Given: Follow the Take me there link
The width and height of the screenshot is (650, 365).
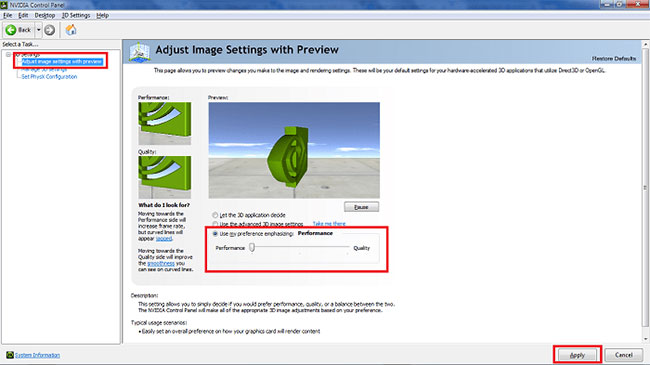Looking at the screenshot, I should point(329,224).
